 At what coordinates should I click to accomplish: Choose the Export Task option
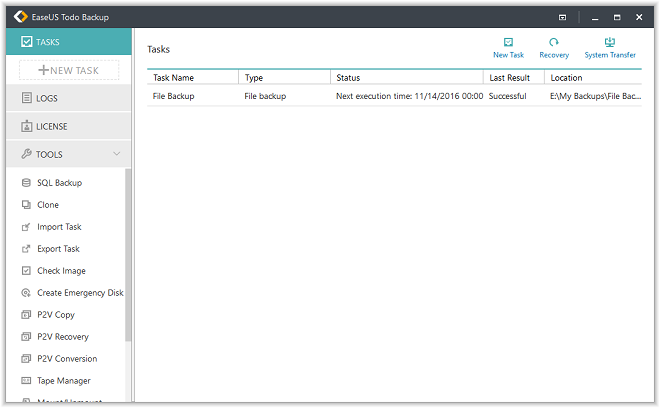pyautogui.click(x=58, y=249)
